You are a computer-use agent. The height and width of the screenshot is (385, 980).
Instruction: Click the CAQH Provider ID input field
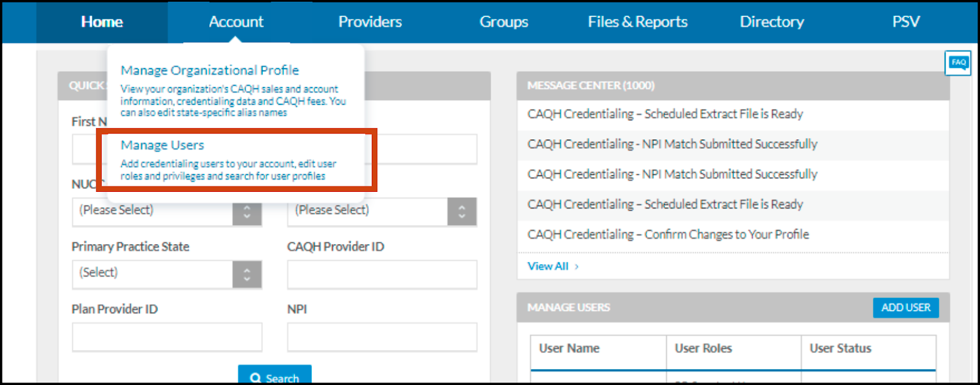click(382, 274)
